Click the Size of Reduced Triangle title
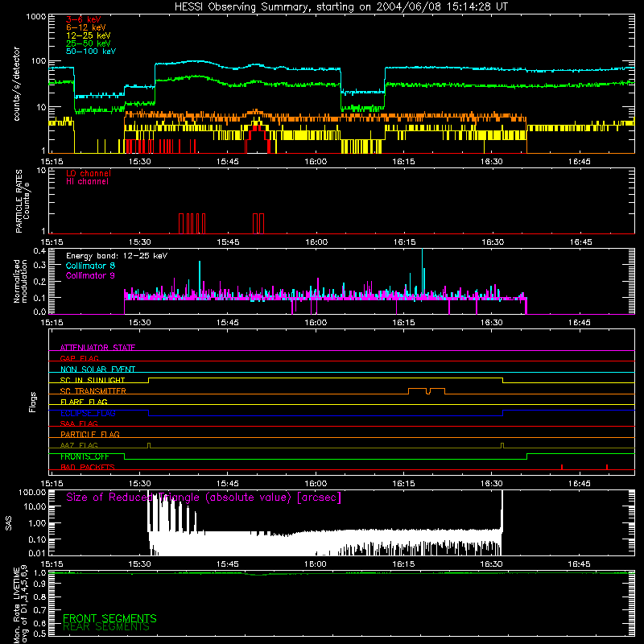The width and height of the screenshot is (644, 644). (204, 497)
